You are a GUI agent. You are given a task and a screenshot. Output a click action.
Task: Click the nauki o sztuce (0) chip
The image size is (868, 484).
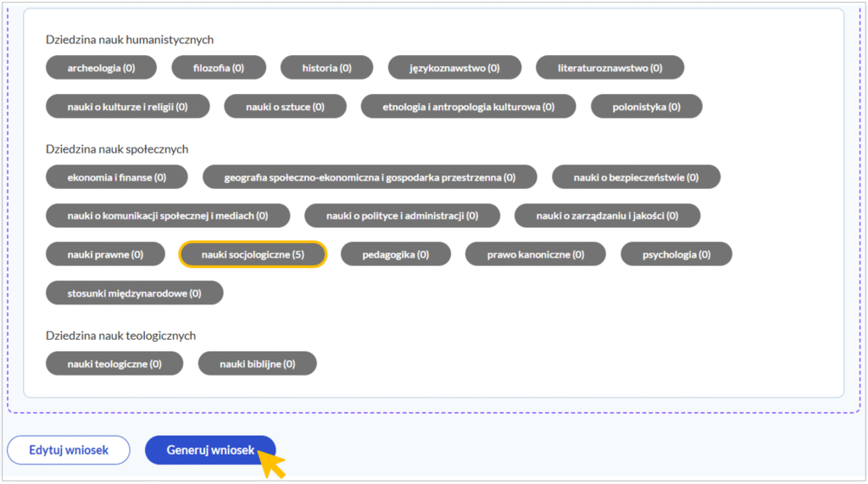pos(285,107)
